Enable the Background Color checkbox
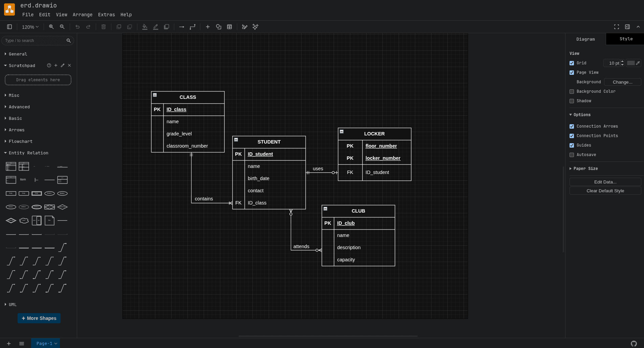This screenshot has width=644, height=348. (572, 91)
